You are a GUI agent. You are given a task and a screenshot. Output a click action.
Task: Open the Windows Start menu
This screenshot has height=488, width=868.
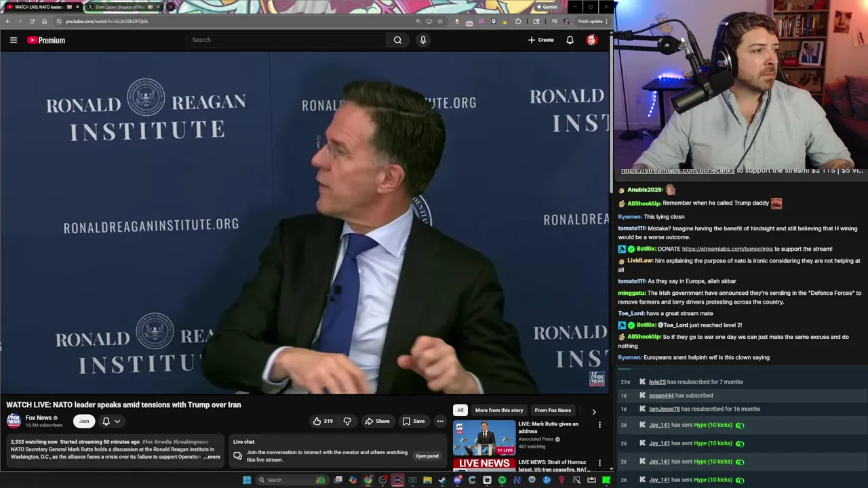(247, 480)
